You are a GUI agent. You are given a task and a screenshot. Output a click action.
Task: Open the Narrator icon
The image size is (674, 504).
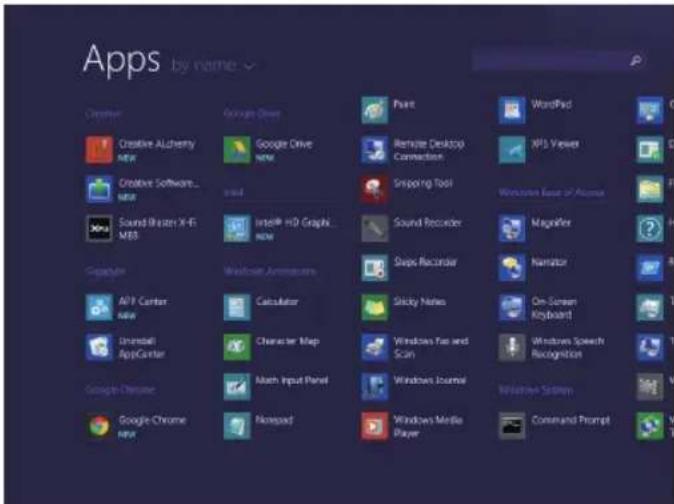[512, 268]
